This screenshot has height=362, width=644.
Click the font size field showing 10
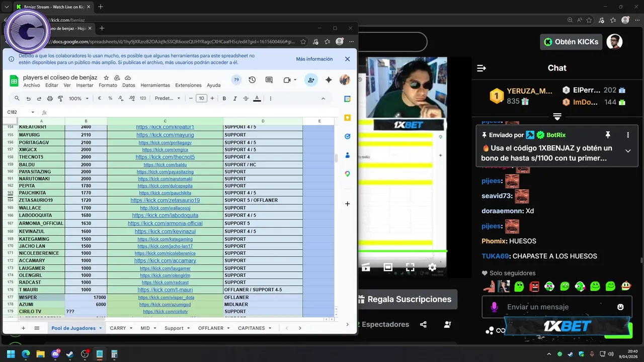[x=201, y=99]
